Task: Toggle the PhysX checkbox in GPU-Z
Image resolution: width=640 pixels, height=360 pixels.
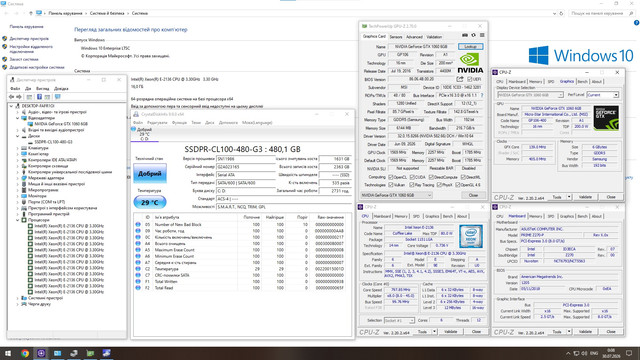Action: click(x=439, y=185)
